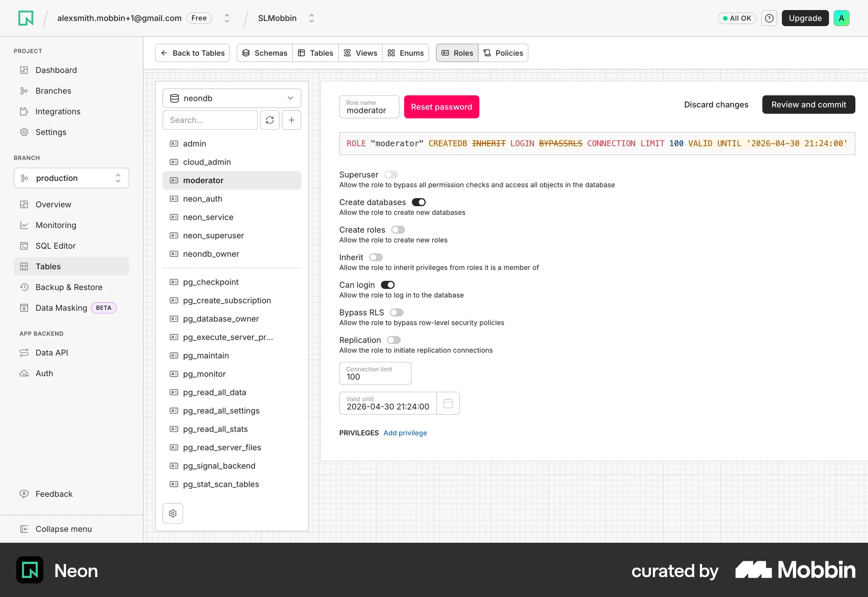The height and width of the screenshot is (597, 868).
Task: Click the Upgrade button
Action: (x=805, y=18)
